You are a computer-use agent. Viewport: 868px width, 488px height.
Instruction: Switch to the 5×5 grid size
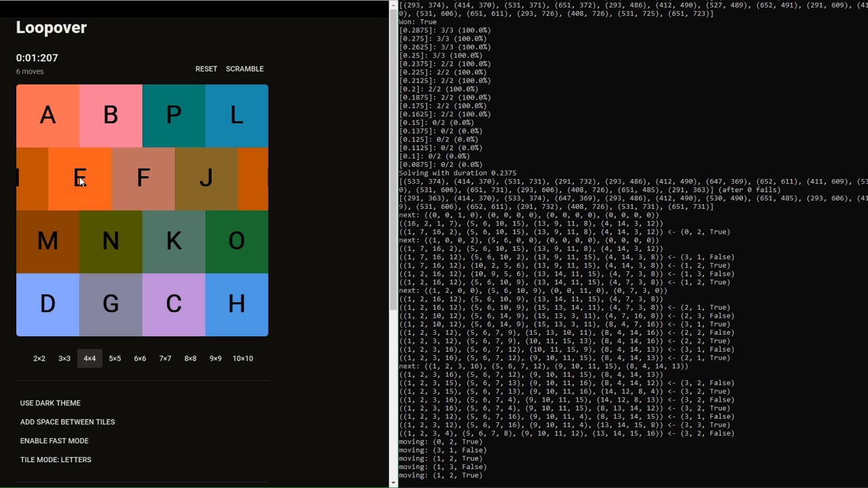(115, 359)
